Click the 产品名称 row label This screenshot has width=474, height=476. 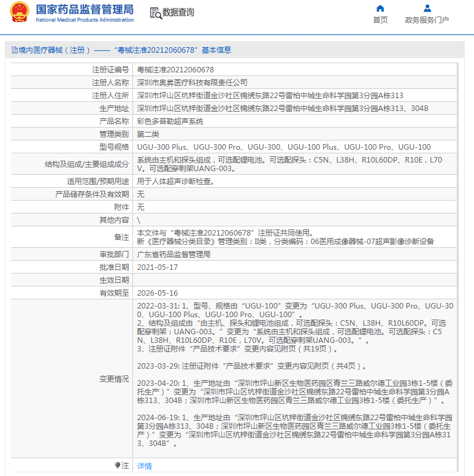(114, 121)
